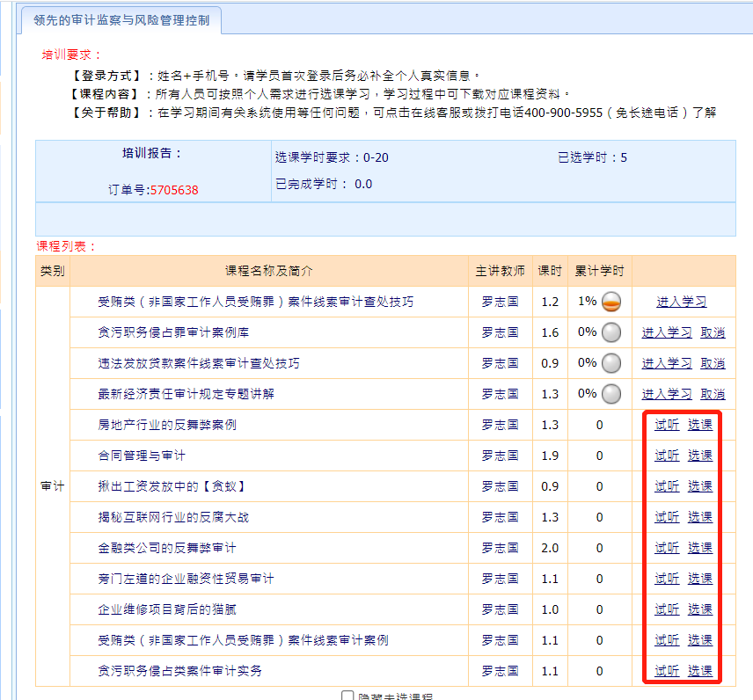Screen dimensions: 753x700
Task: Click 选课 for 企业维修项目背后的猫腻
Action: [700, 609]
